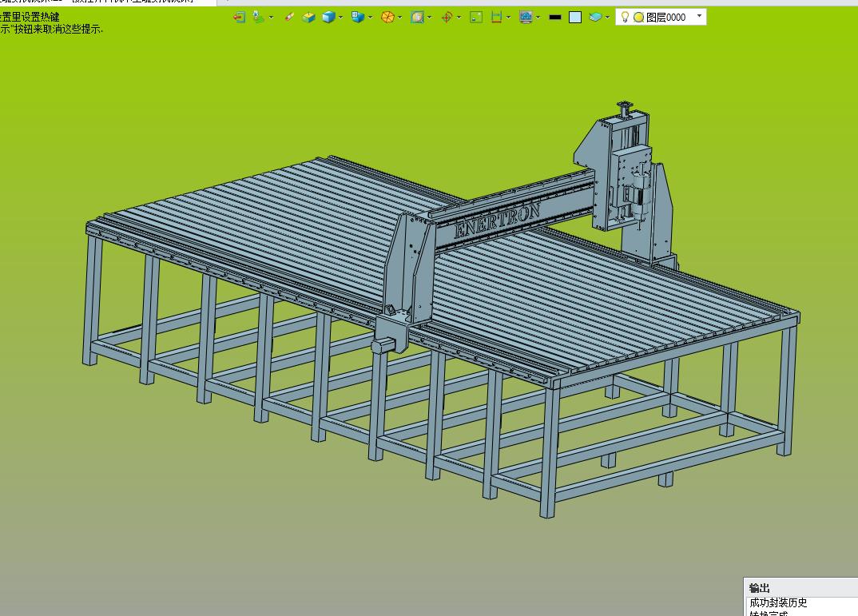Expand the zoom options dropdown arrow
The image size is (858, 616).
click(x=430, y=18)
